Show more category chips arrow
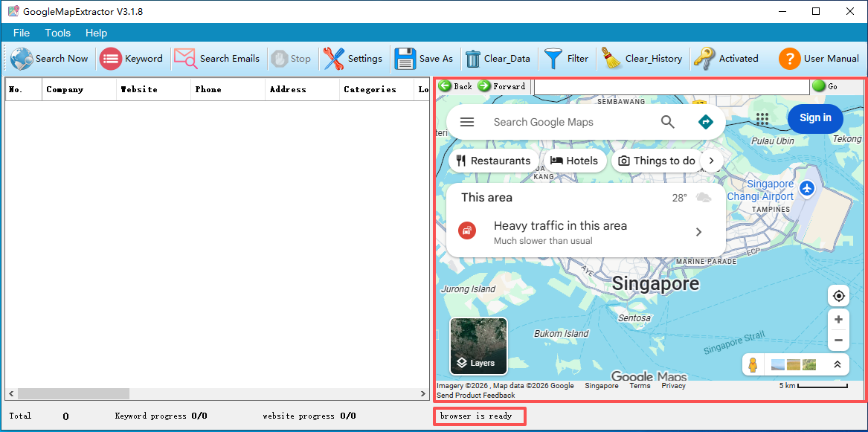This screenshot has width=868, height=432. tap(711, 161)
